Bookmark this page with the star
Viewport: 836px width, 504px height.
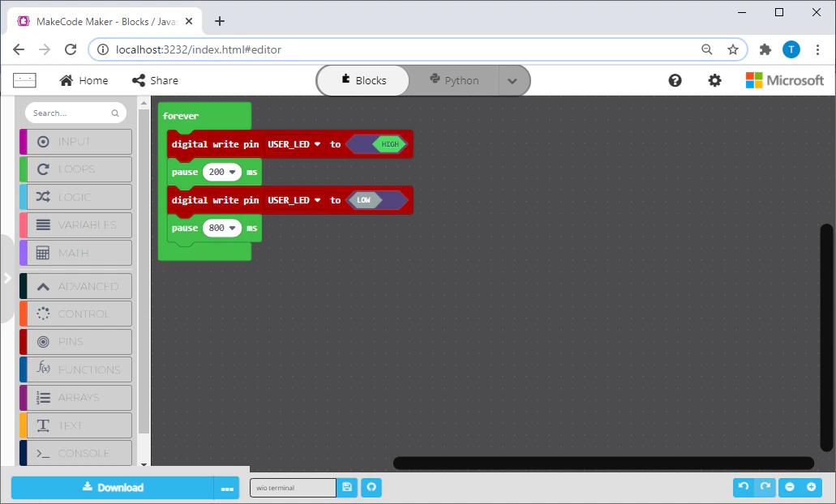tap(733, 49)
